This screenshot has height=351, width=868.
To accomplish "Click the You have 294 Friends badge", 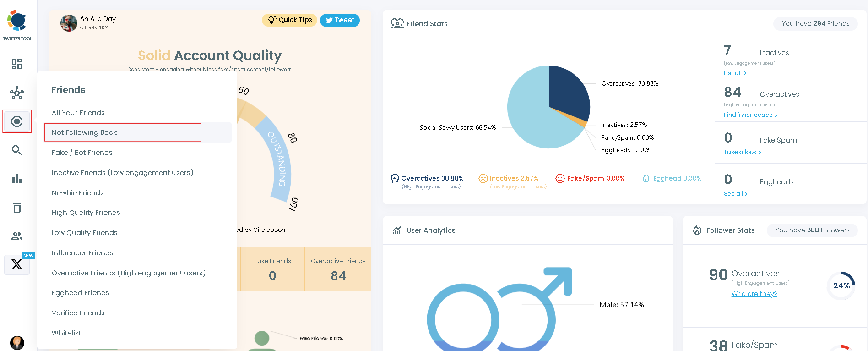I will tap(815, 23).
